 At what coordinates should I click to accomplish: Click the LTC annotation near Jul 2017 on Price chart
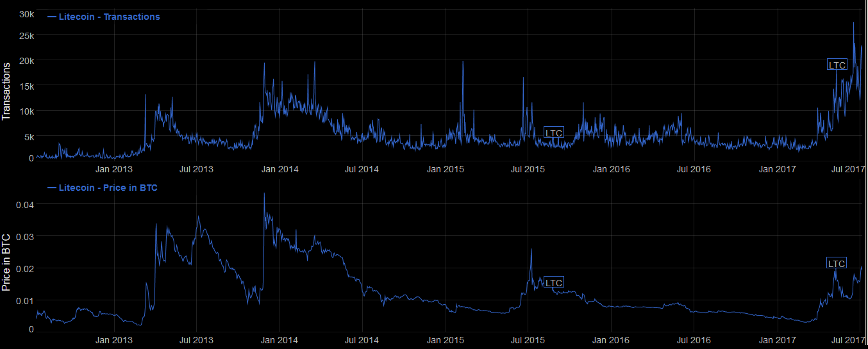coord(837,263)
